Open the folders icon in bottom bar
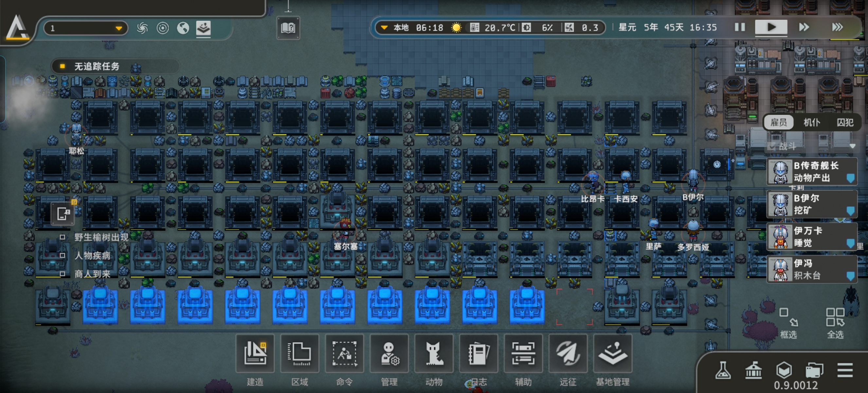 tap(814, 370)
